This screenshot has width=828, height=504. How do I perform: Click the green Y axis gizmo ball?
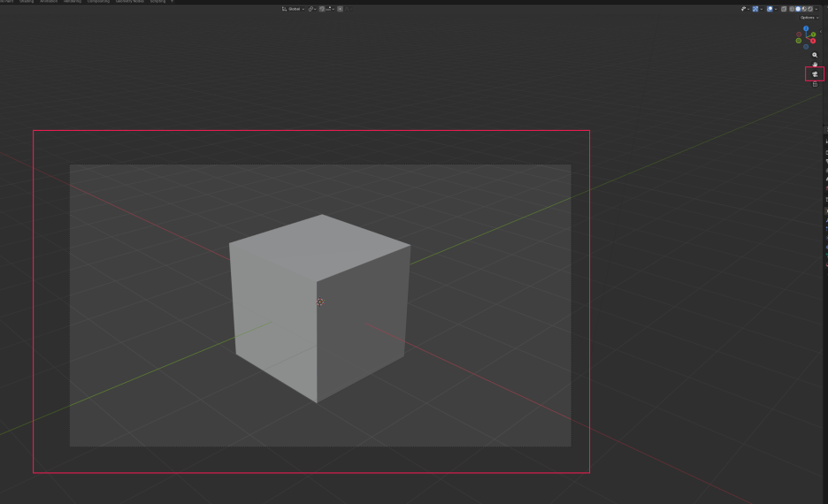pos(813,34)
